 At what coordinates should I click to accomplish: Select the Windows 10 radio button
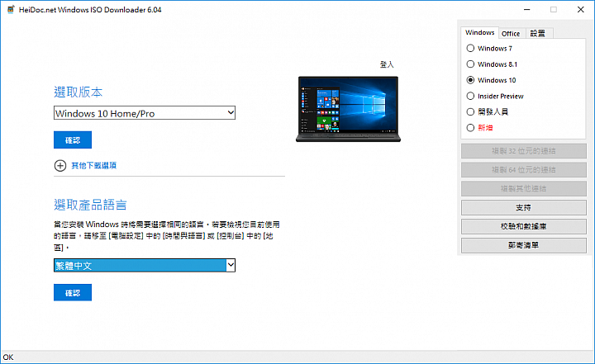coord(470,80)
